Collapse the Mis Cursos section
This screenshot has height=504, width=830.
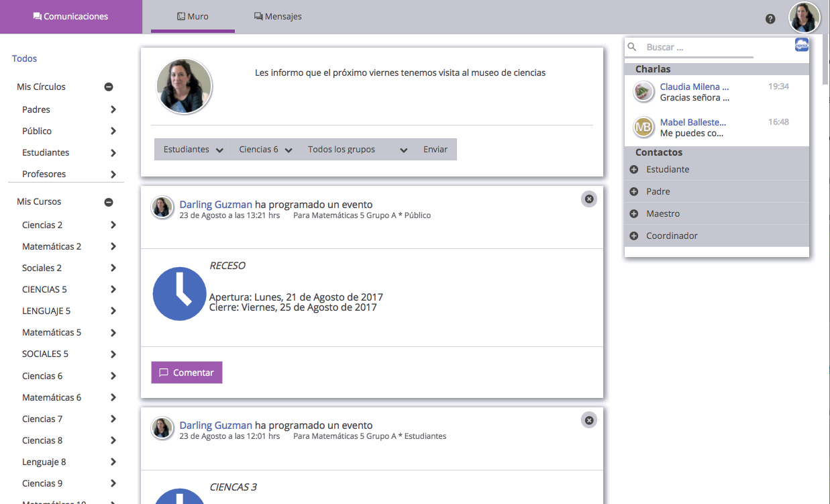(x=109, y=202)
